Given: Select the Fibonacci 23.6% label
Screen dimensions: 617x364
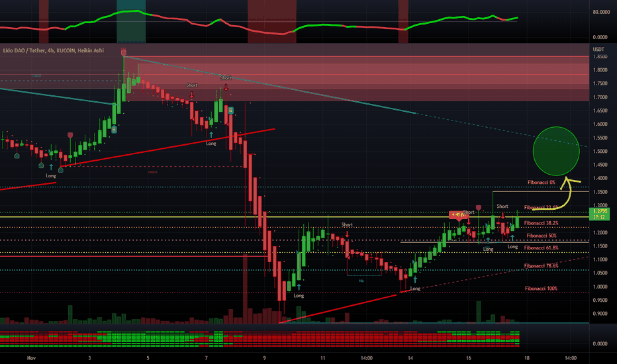Looking at the screenshot, I should coord(541,207).
